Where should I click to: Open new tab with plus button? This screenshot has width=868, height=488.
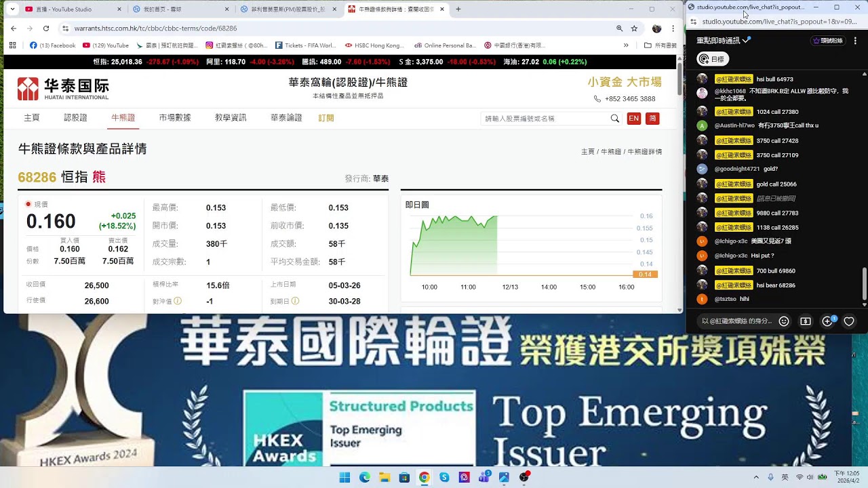coord(458,9)
